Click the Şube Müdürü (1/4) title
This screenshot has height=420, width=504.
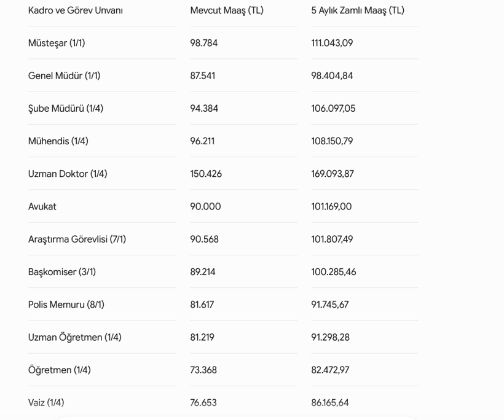(x=66, y=109)
